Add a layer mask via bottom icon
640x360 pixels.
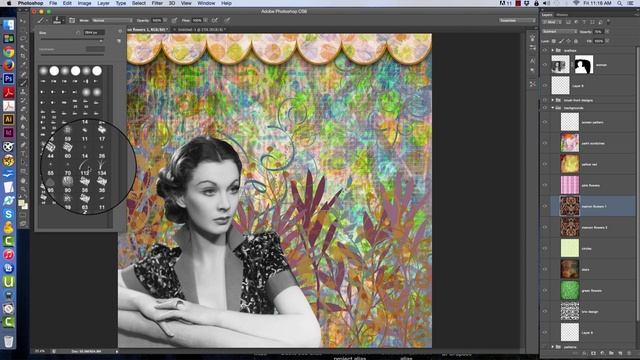click(593, 353)
